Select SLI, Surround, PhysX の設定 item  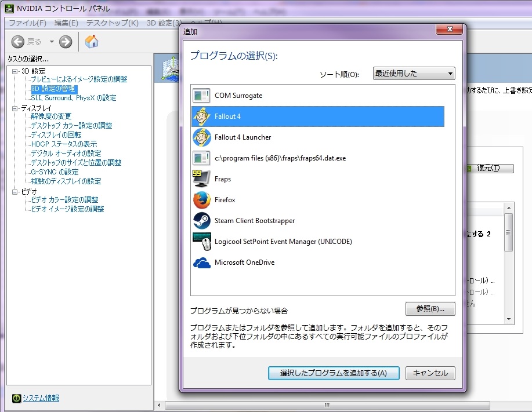(x=74, y=98)
